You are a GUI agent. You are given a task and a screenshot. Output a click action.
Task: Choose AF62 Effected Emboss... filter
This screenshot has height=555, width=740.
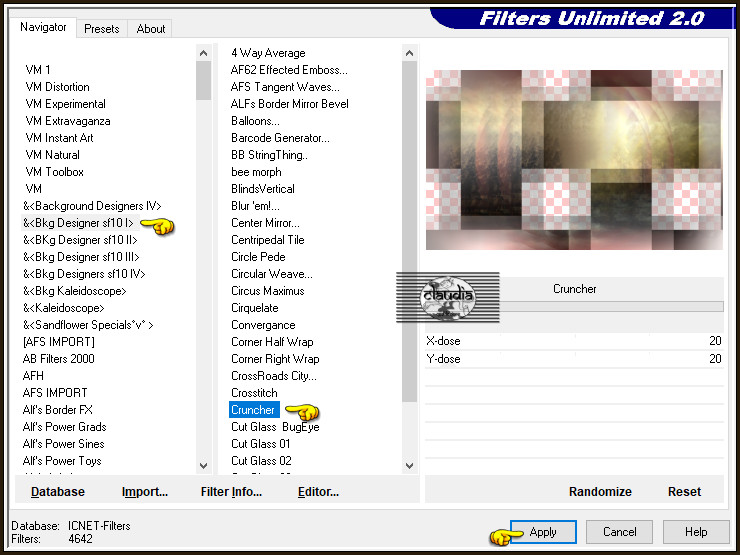[x=289, y=70]
